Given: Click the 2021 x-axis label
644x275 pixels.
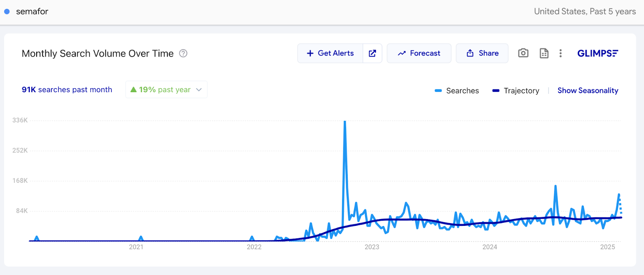Looking at the screenshot, I should point(136,247).
